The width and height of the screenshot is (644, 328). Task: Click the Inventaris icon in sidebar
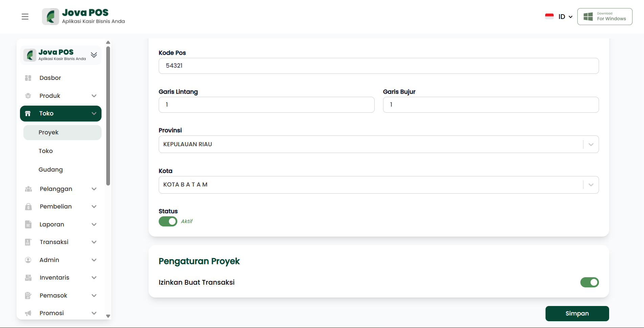28,278
